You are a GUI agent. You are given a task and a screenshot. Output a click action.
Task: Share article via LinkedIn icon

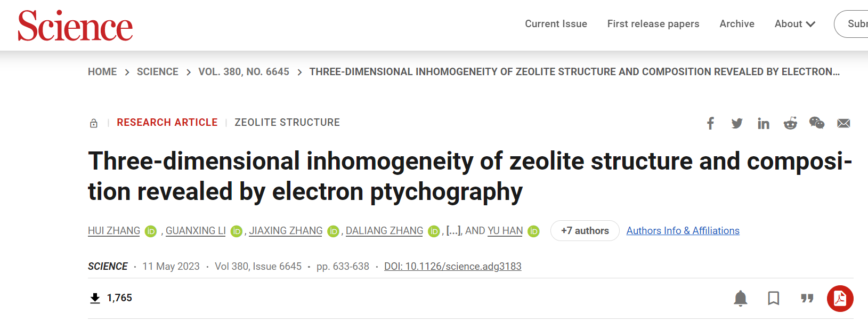(764, 124)
